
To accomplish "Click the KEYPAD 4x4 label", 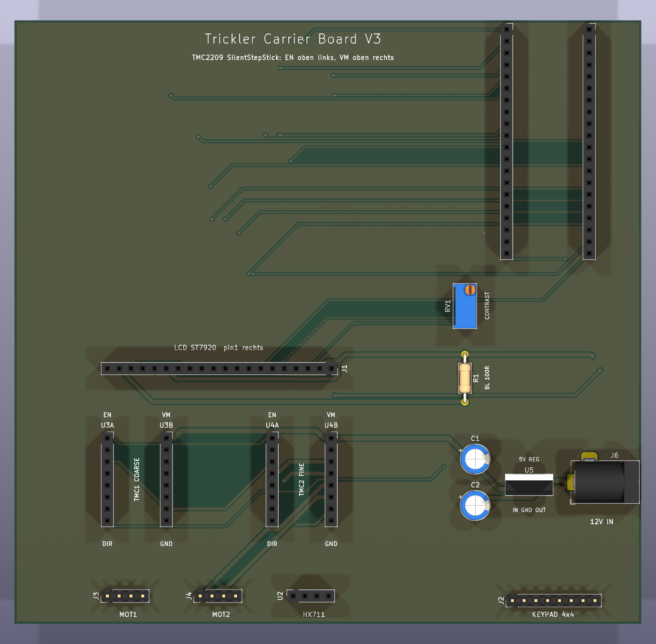I will (553, 614).
